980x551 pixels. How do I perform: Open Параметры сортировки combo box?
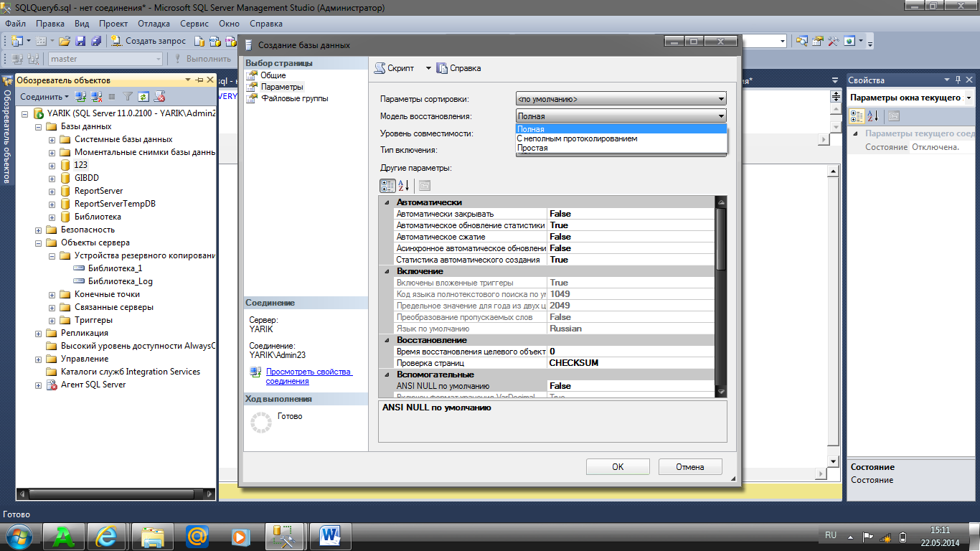click(621, 99)
